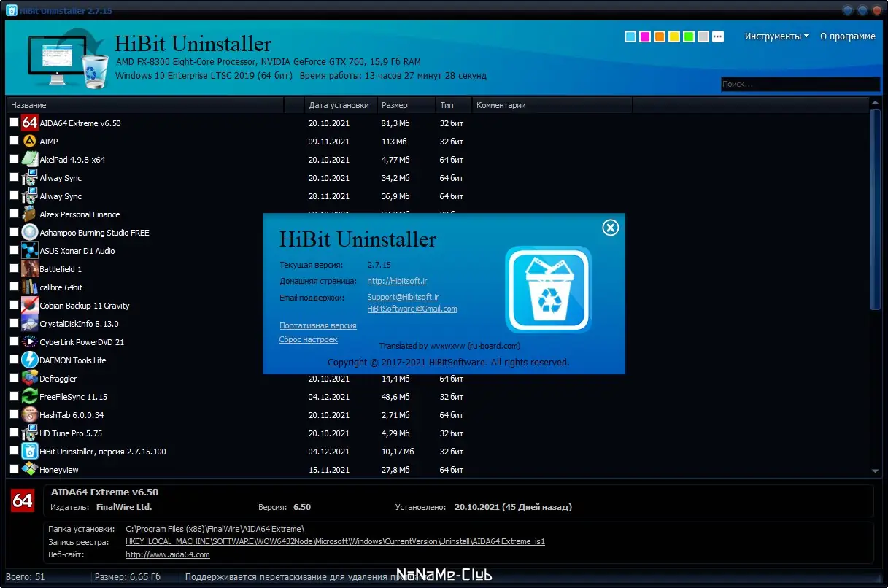The width and height of the screenshot is (888, 588).
Task: Sort list by Тип column header
Action: tap(454, 105)
